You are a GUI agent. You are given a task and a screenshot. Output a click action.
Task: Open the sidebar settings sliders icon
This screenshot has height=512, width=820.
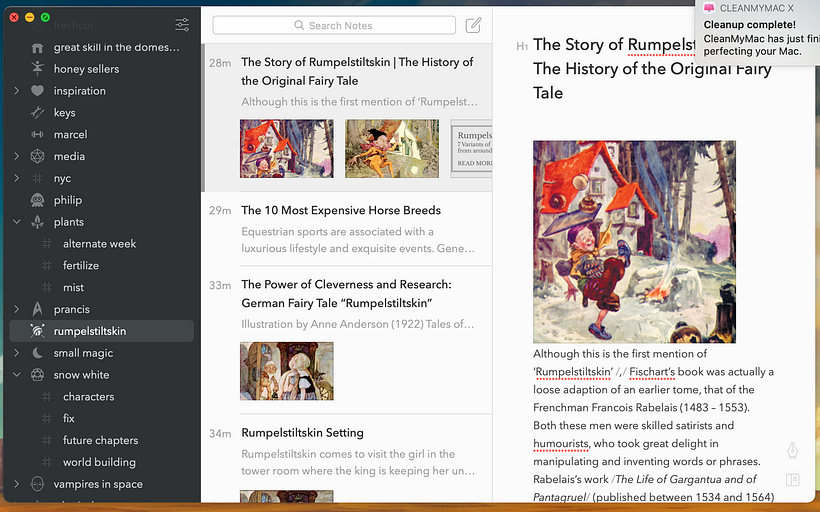(x=182, y=25)
